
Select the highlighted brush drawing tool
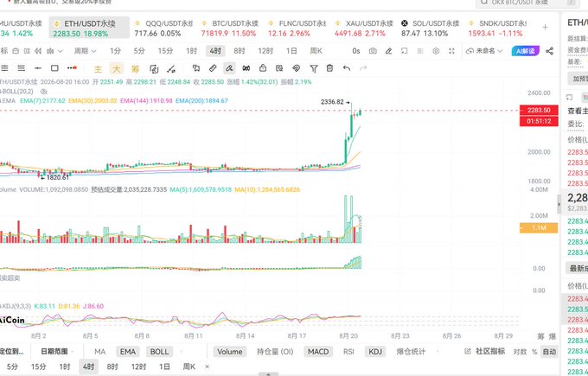point(229,68)
